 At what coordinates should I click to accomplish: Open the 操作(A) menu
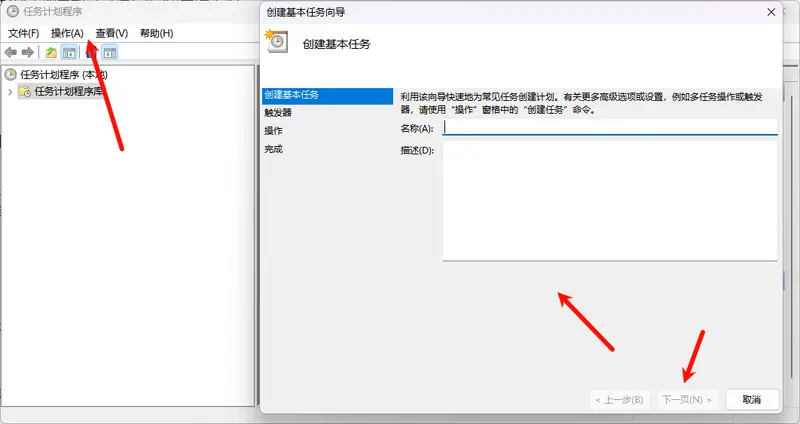click(67, 33)
